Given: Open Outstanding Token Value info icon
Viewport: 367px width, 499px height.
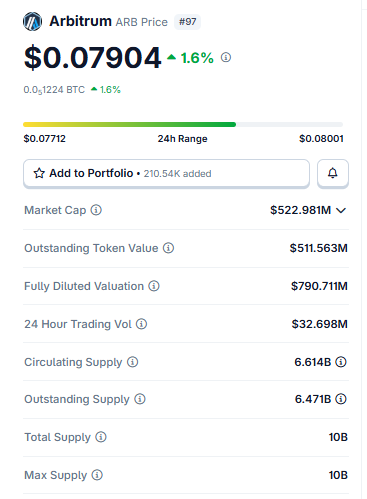Looking at the screenshot, I should (168, 248).
